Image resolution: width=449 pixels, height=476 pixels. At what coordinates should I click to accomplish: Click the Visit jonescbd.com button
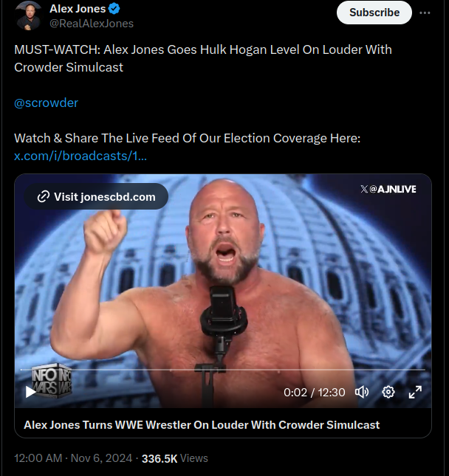coord(96,197)
